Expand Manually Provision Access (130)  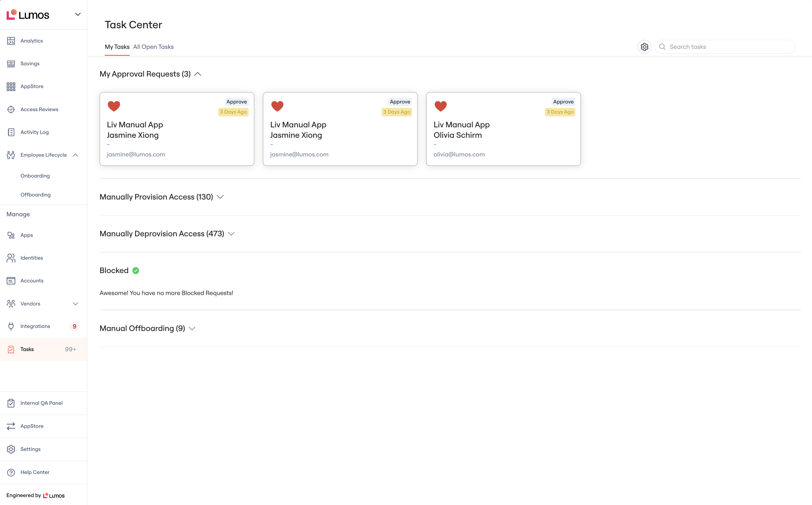[x=220, y=197]
